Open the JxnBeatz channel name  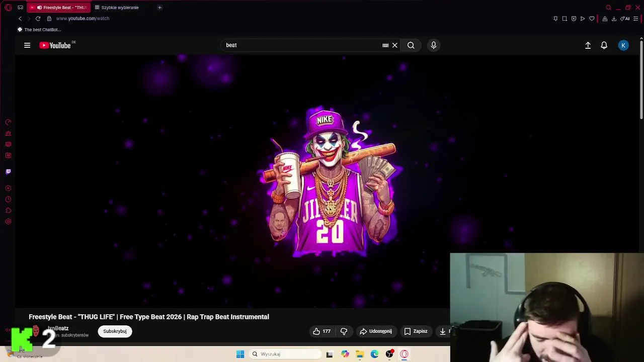[58, 328]
